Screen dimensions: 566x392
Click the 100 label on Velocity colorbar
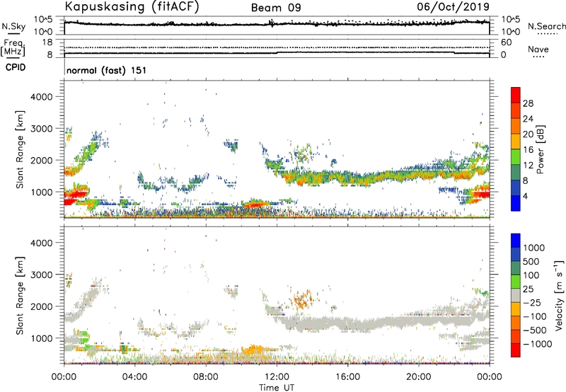click(531, 275)
